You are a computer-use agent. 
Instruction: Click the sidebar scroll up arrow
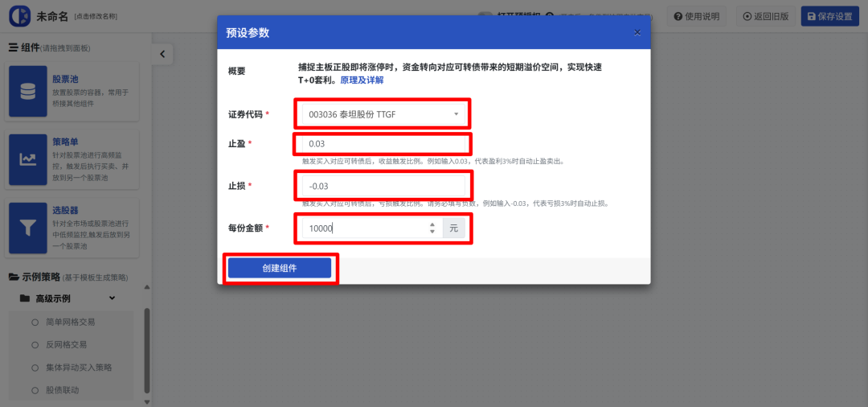147,287
